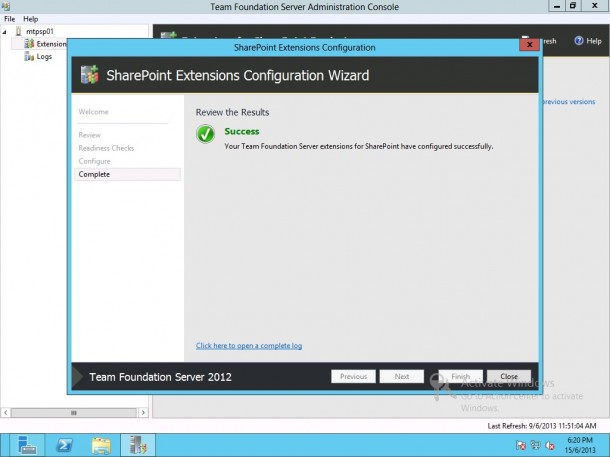Screen dimensions: 610x457
Task: Open the previous versions link
Action: pos(568,102)
